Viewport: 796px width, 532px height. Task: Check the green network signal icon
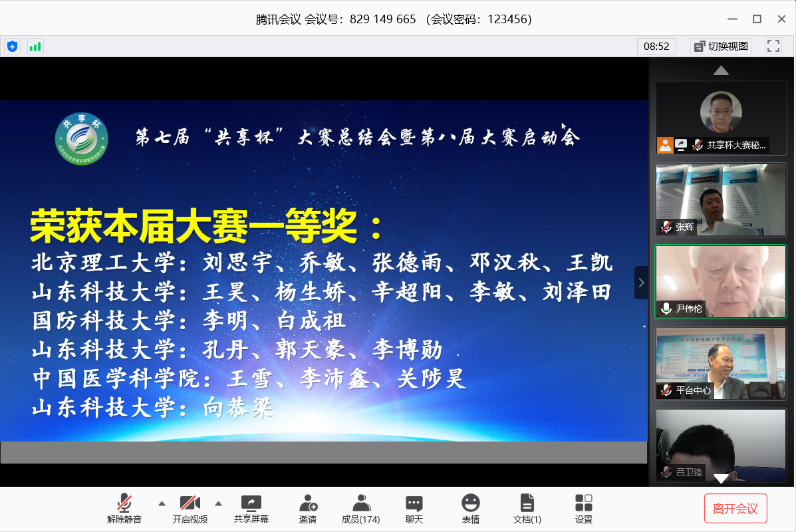tap(35, 47)
